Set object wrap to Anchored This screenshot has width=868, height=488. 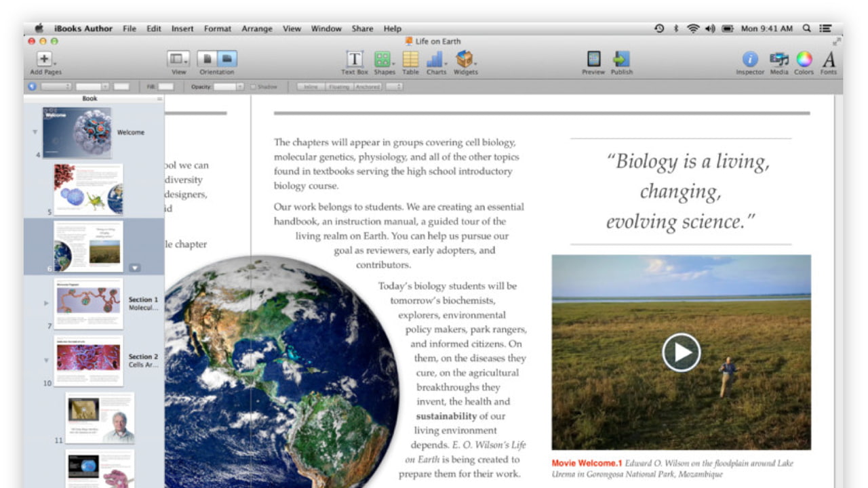click(368, 87)
